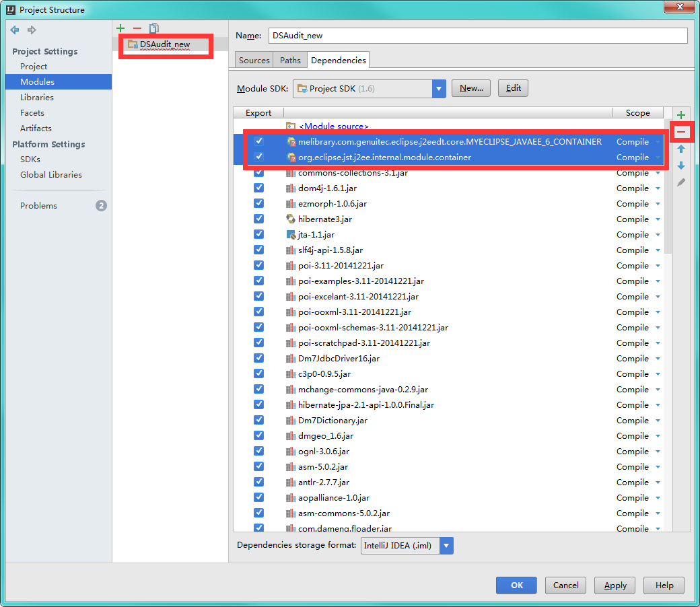Viewport: 700px width, 607px height.
Task: Copy the selected module icon
Action: (154, 28)
